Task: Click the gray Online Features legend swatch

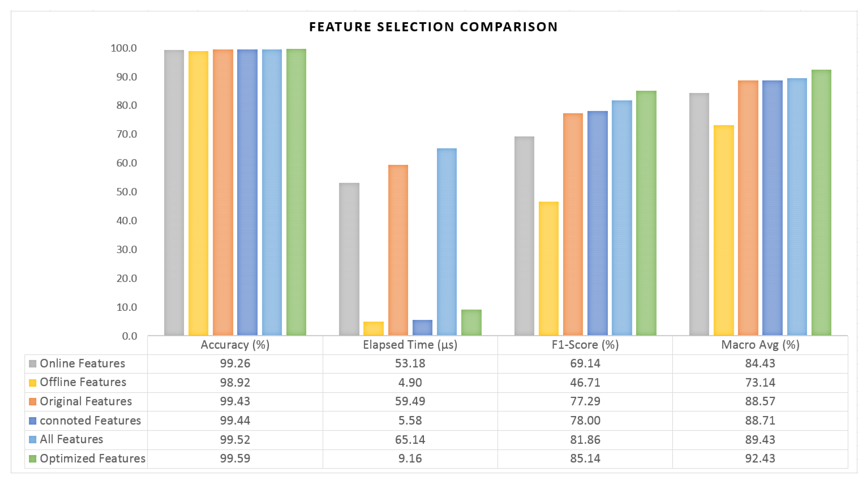Action: pyautogui.click(x=33, y=364)
